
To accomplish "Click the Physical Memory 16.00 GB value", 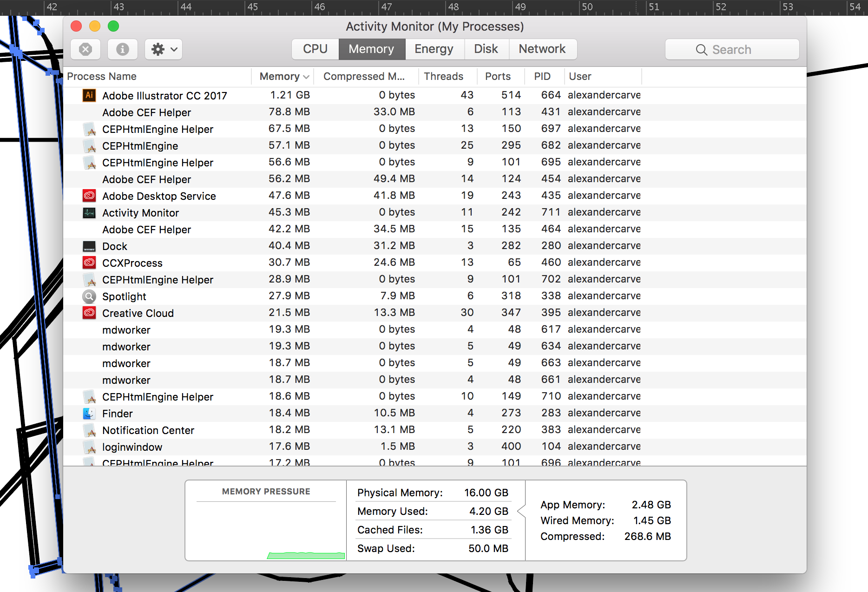I will [486, 493].
